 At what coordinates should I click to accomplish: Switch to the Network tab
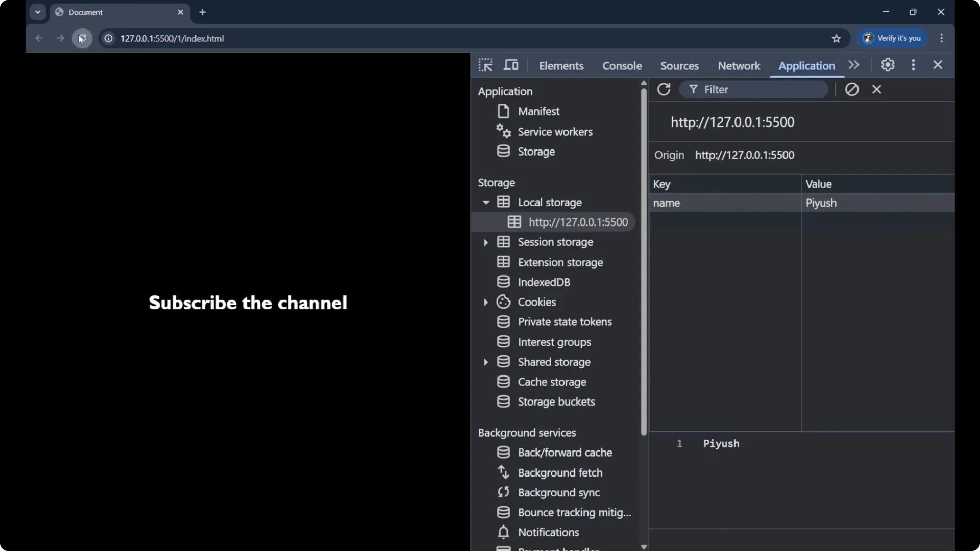[739, 66]
